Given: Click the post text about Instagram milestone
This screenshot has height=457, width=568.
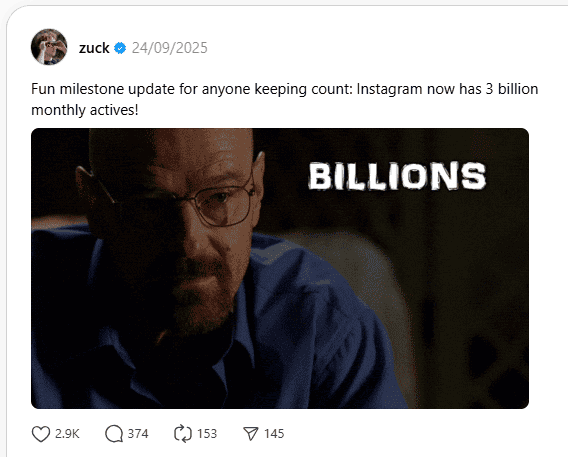Looking at the screenshot, I should point(284,100).
